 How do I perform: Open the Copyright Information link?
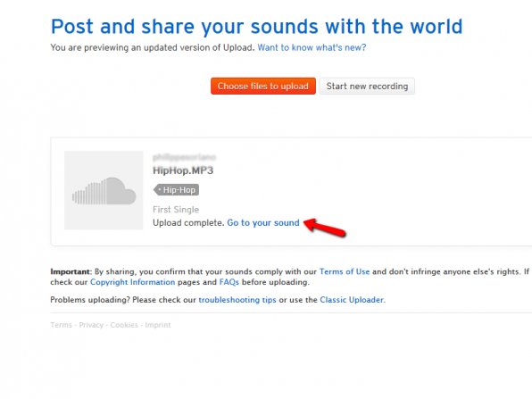click(x=133, y=282)
